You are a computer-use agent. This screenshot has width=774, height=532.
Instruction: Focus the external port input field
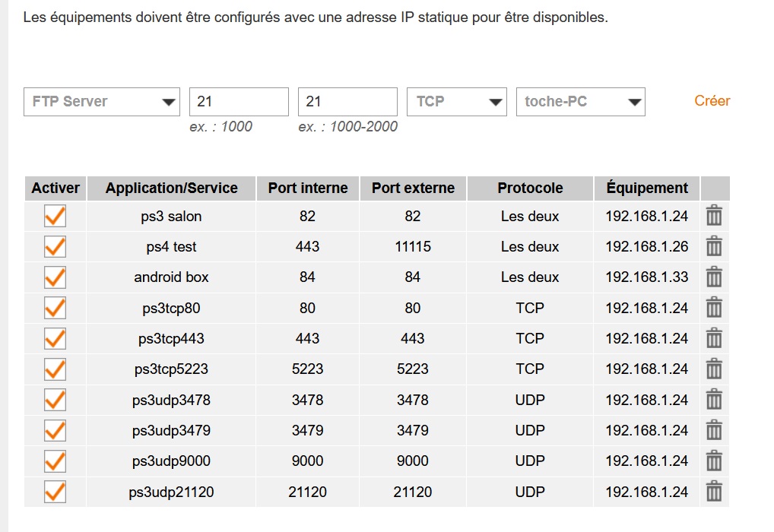click(347, 102)
